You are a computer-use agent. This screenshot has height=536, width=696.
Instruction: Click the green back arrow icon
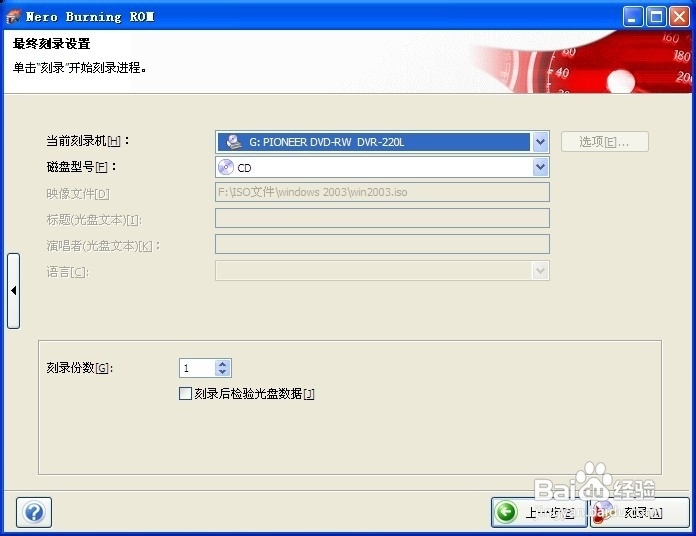click(506, 512)
